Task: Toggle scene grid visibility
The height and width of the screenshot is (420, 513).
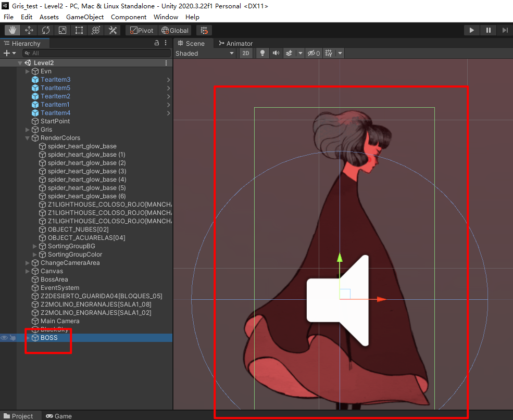Action: pos(329,53)
